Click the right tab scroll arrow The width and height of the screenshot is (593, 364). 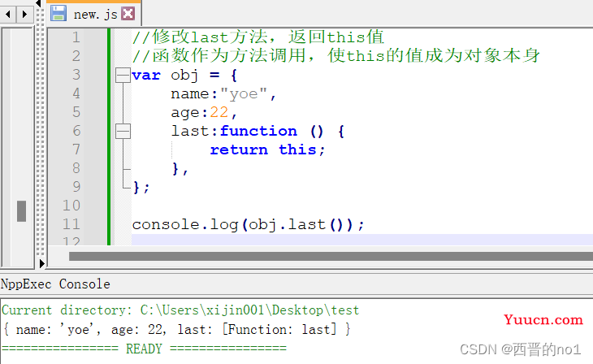pyautogui.click(x=25, y=15)
